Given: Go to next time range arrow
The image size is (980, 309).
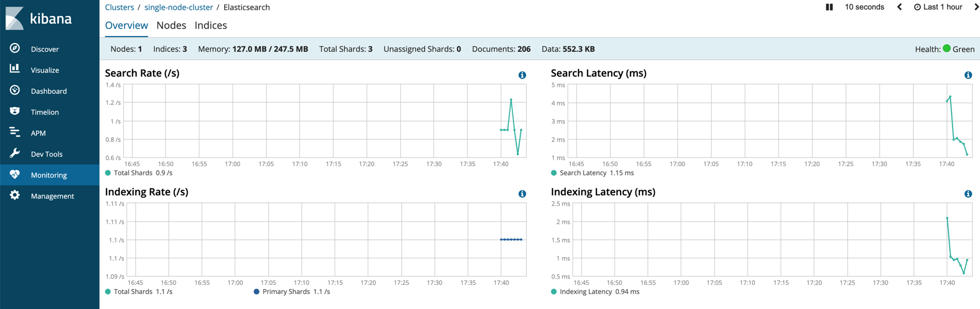Looking at the screenshot, I should [976, 7].
